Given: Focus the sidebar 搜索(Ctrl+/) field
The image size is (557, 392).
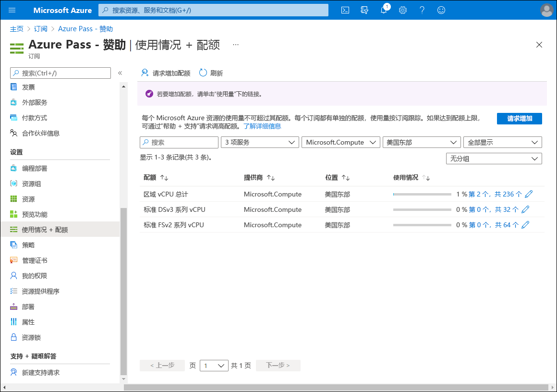Looking at the screenshot, I should (61, 73).
